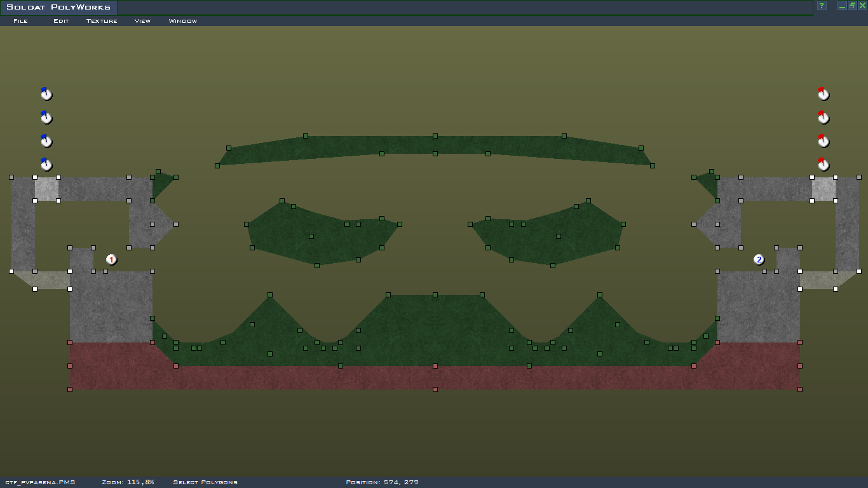
Task: Select the flag marker numbered 2
Action: click(759, 259)
